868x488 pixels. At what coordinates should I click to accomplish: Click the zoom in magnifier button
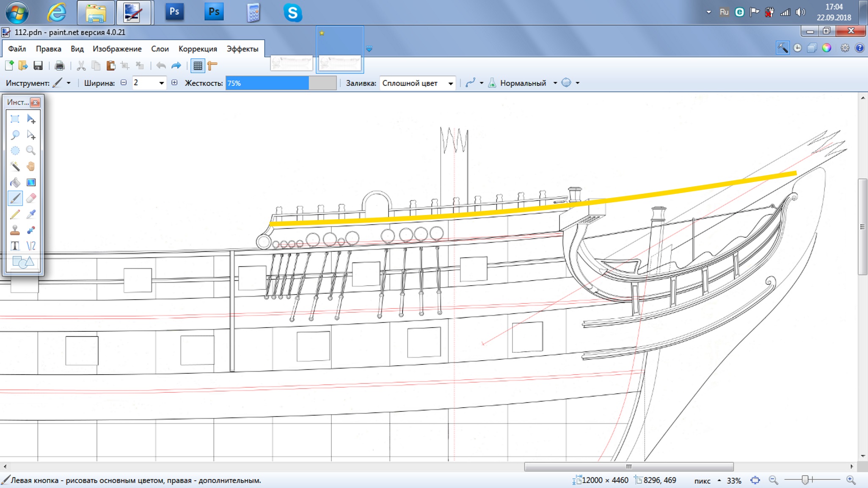851,480
